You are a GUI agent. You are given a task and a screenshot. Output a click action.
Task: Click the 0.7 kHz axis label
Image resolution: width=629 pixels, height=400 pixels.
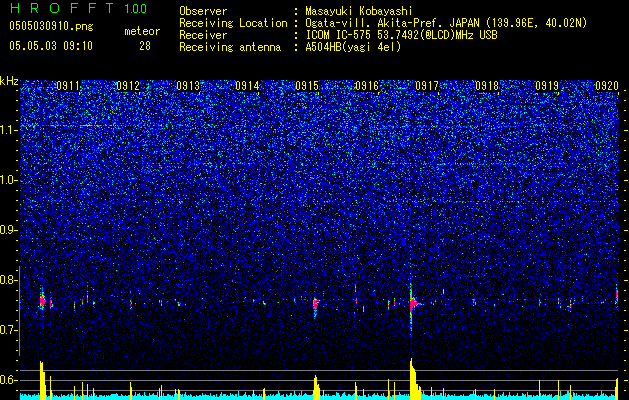click(9, 330)
